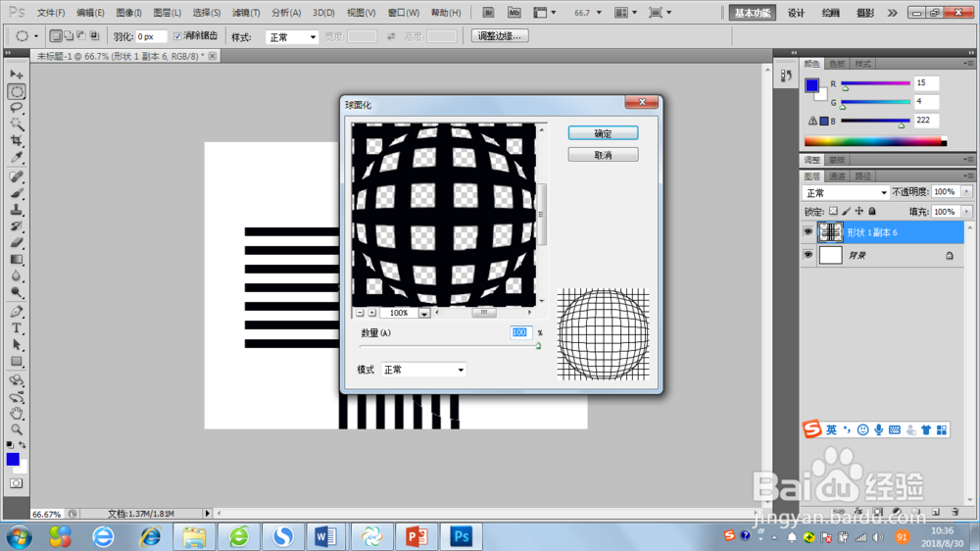Screen dimensions: 980x551
Task: Expand more workspaces chevron
Action: [x=892, y=13]
